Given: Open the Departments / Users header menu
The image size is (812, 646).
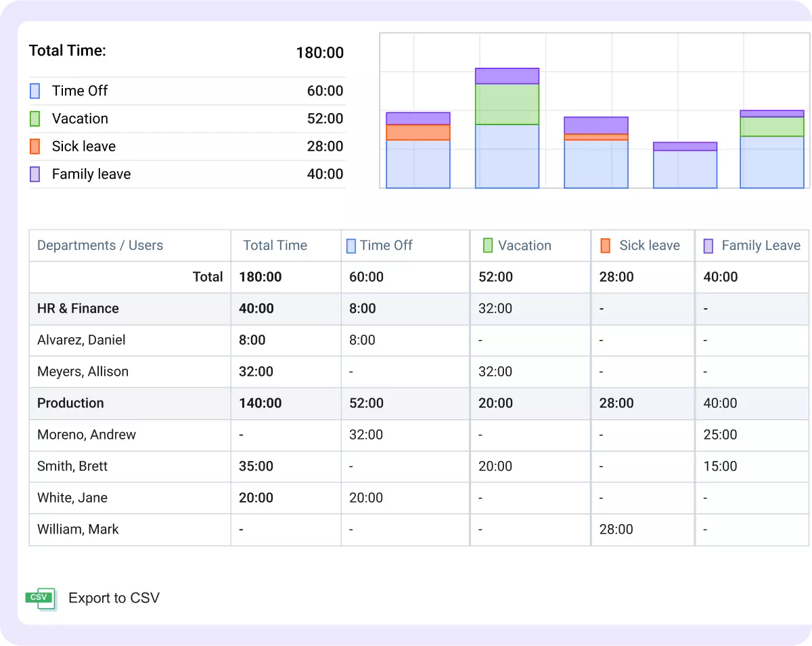Looking at the screenshot, I should click(x=99, y=245).
